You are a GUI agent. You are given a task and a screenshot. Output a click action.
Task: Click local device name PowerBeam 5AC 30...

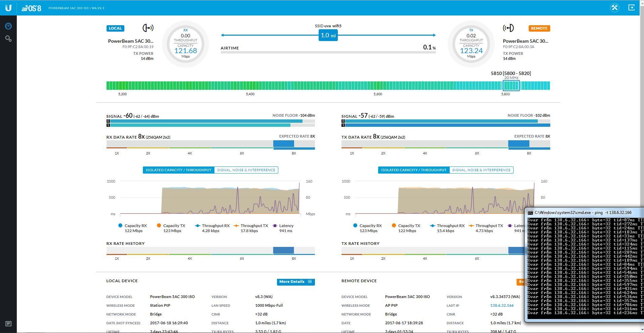(x=130, y=41)
